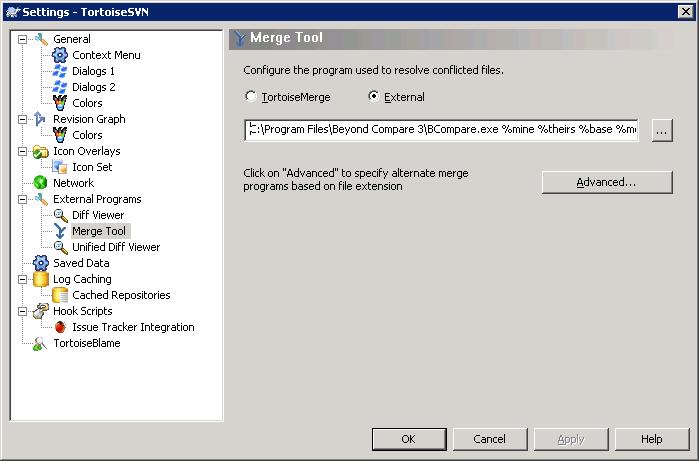The width and height of the screenshot is (699, 461).
Task: Open the Diff Viewer magnifier icon
Action: [60, 215]
